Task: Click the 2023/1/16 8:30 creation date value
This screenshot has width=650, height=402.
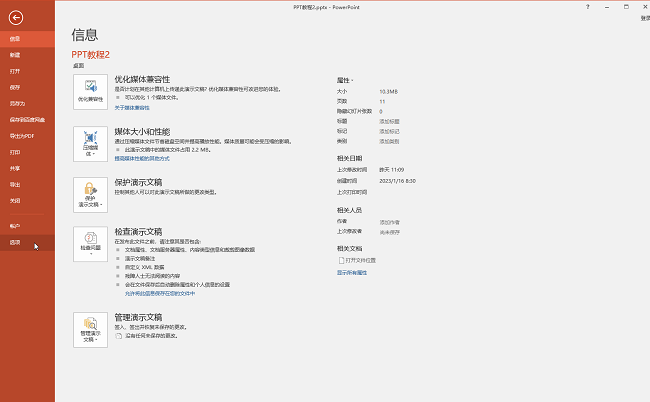Action: pos(398,181)
